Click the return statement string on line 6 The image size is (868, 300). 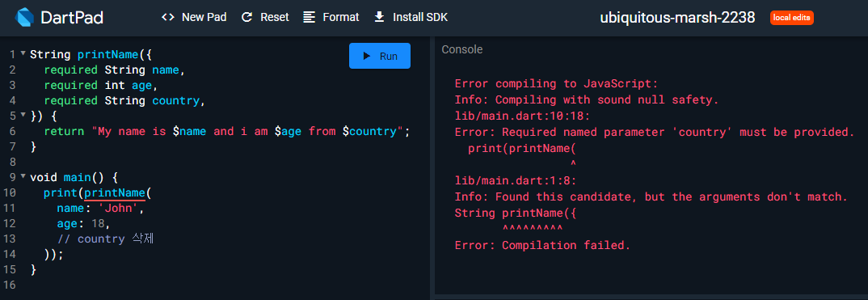coord(248,132)
